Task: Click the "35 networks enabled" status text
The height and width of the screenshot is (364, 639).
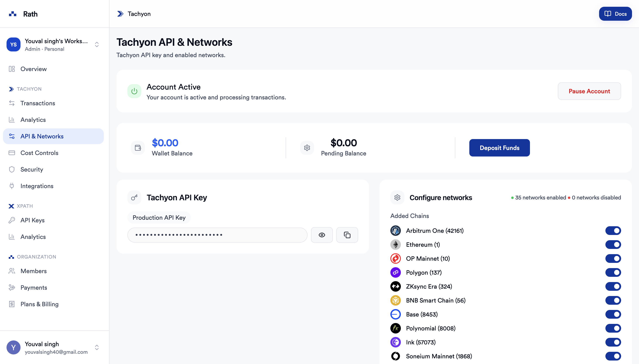Action: [x=540, y=197]
